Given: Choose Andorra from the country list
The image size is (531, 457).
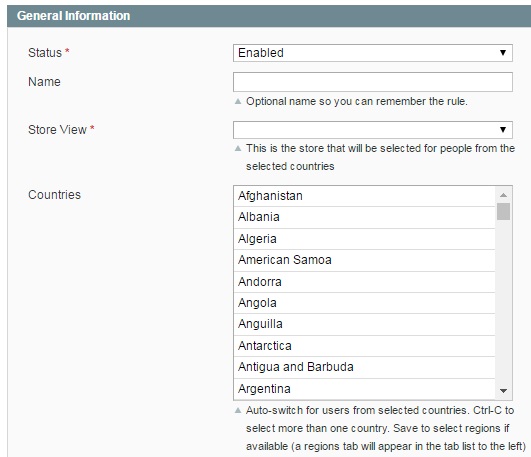Looking at the screenshot, I should click(364, 282).
